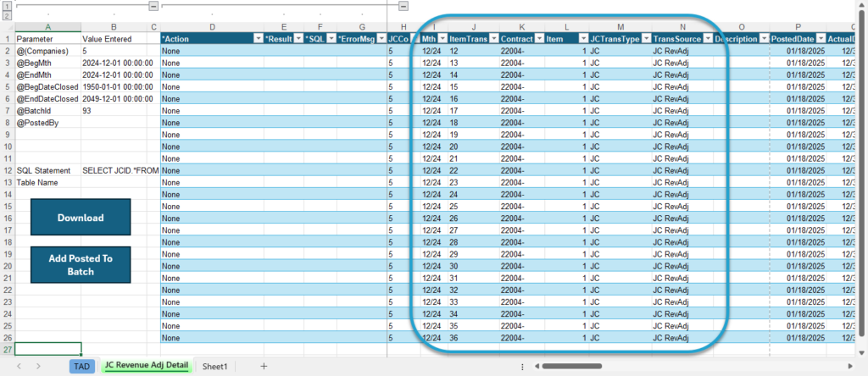Open the Description column filter dropdown
This screenshot has height=376, width=868.
click(x=764, y=39)
